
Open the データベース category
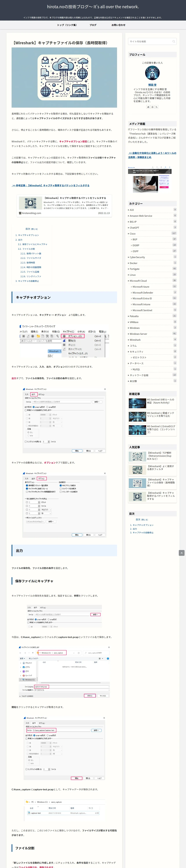(152, 363)
